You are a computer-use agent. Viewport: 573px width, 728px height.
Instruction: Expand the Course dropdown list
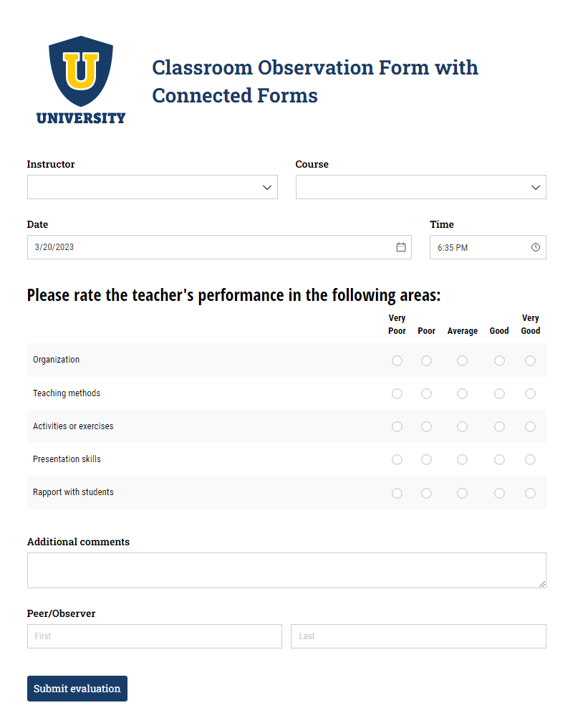pos(421,187)
